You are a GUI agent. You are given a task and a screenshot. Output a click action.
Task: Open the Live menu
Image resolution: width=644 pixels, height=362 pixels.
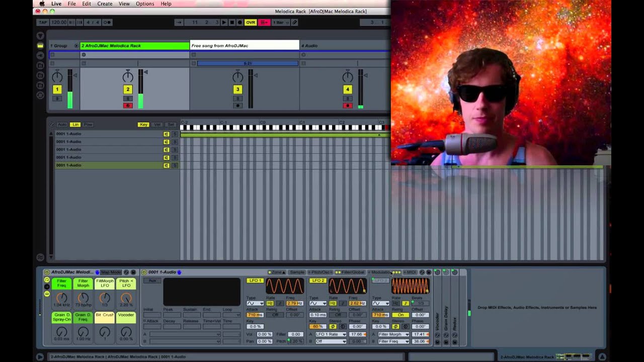(x=56, y=4)
